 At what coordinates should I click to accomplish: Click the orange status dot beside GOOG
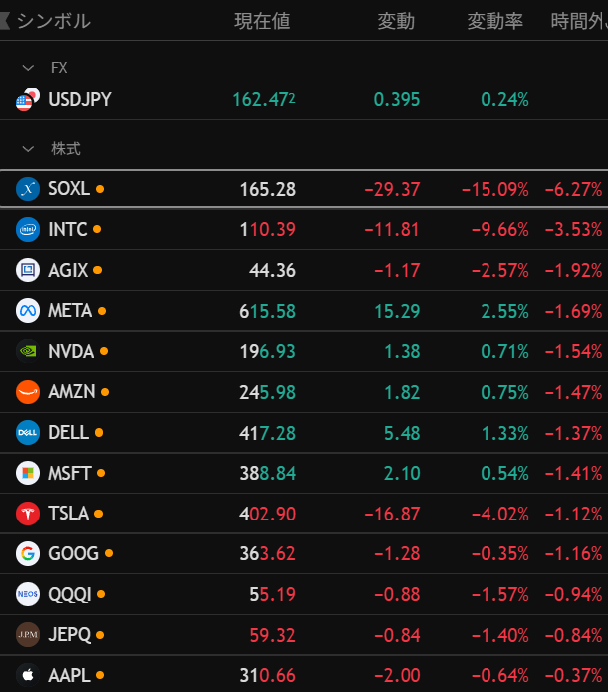tap(109, 553)
